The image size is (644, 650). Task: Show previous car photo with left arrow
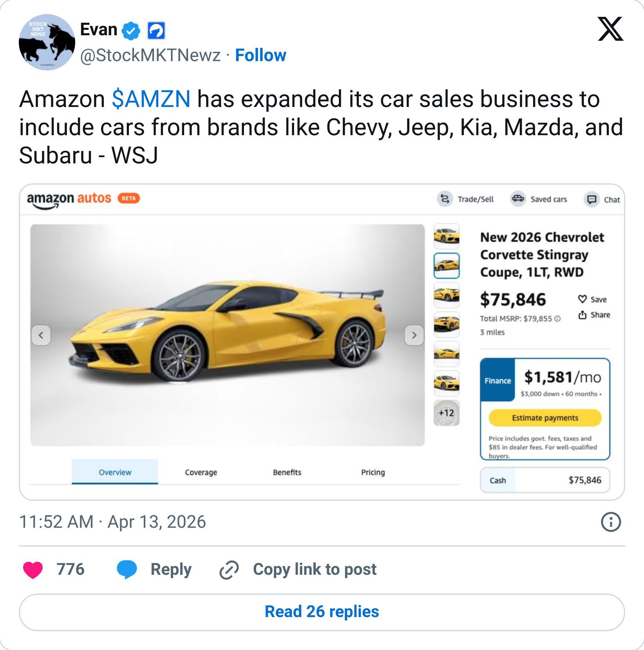pos(41,335)
